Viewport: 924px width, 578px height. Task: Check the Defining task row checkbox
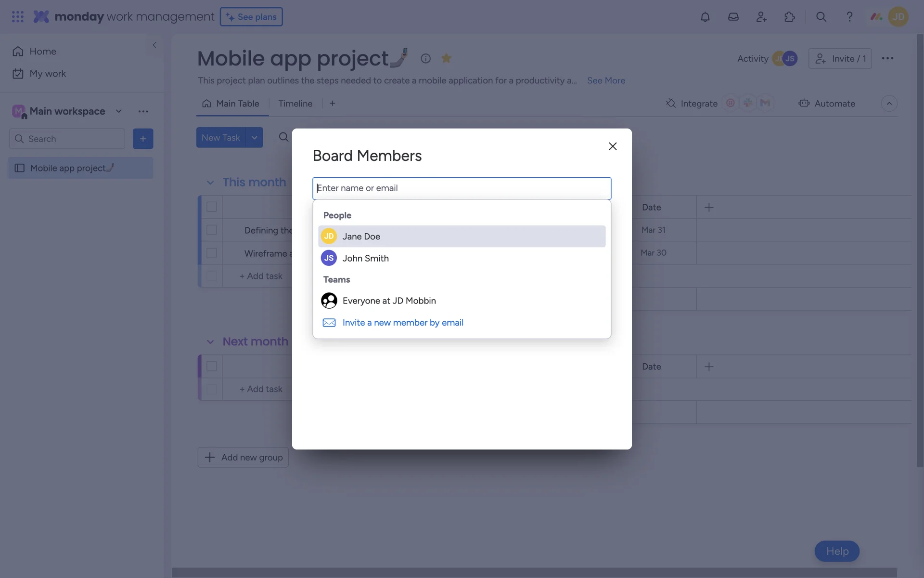tap(212, 230)
